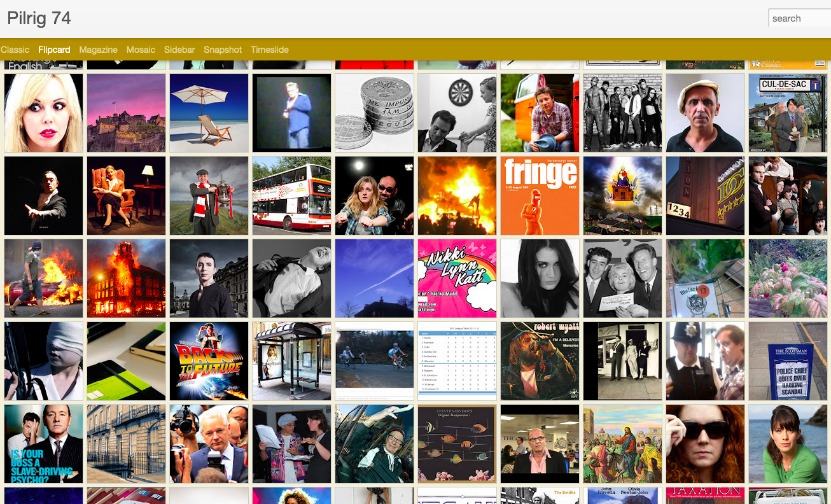
Task: Click the Flipcard view tab
Action: point(54,50)
